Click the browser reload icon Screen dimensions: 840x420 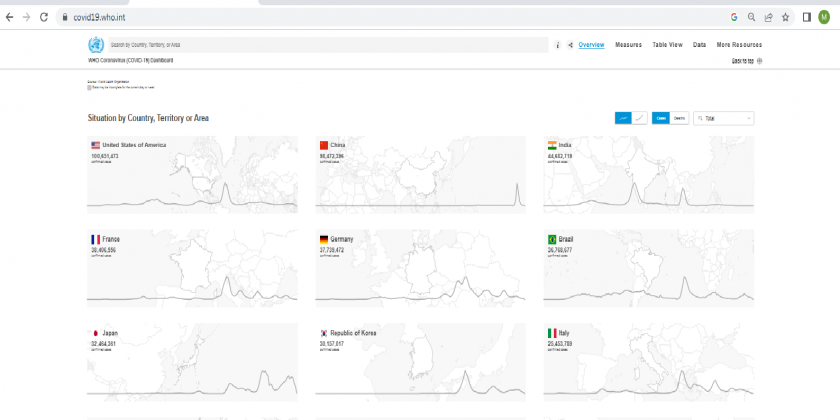tap(44, 17)
